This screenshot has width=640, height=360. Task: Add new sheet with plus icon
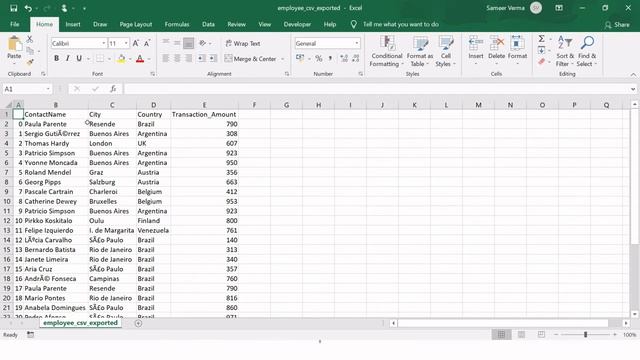click(x=138, y=323)
